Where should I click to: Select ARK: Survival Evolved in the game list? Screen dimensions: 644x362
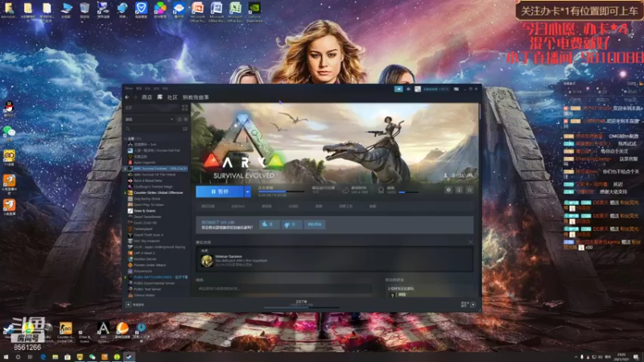point(156,169)
